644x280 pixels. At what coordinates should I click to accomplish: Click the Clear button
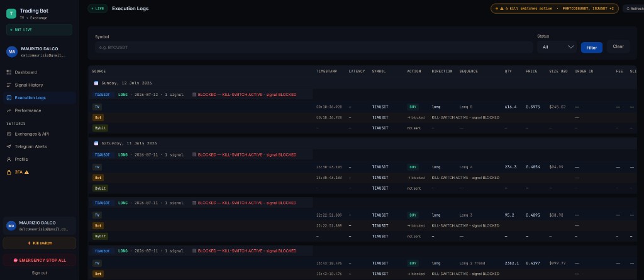[x=618, y=46]
